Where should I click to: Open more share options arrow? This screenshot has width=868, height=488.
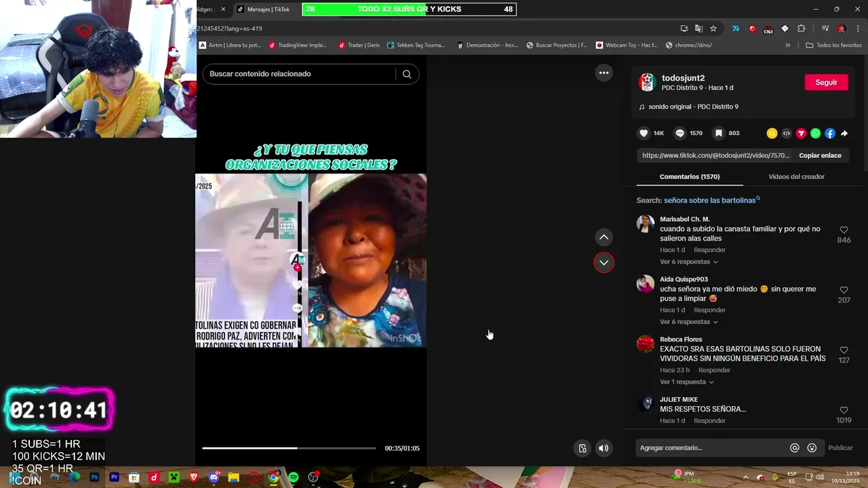tap(844, 134)
